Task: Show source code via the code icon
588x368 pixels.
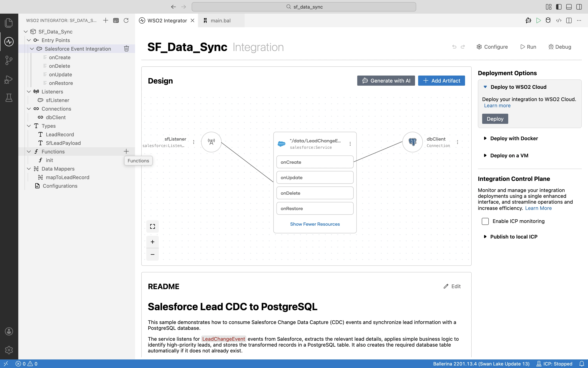Action: pos(559,20)
